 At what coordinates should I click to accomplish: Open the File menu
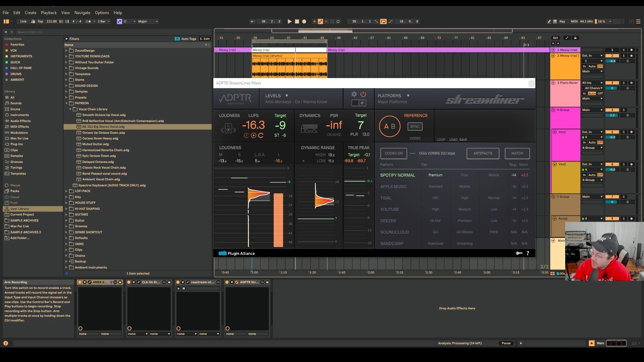point(6,13)
